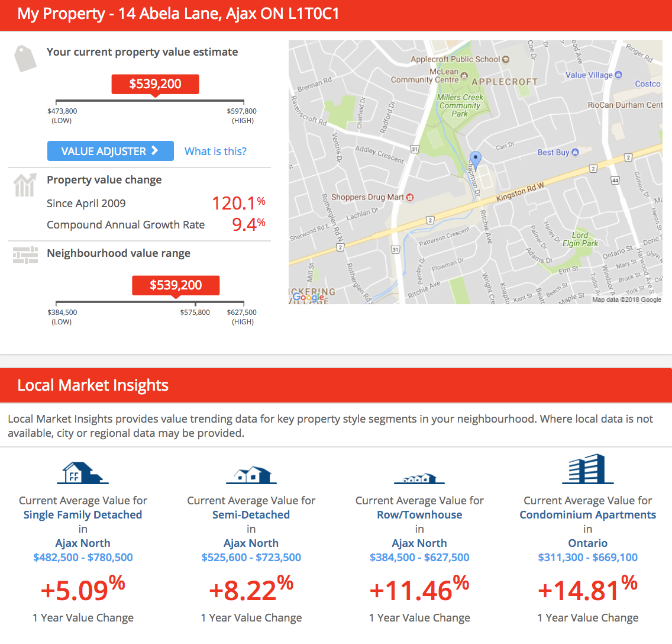The image size is (672, 644).
Task: Click the Google logo on the map
Action: click(x=309, y=297)
